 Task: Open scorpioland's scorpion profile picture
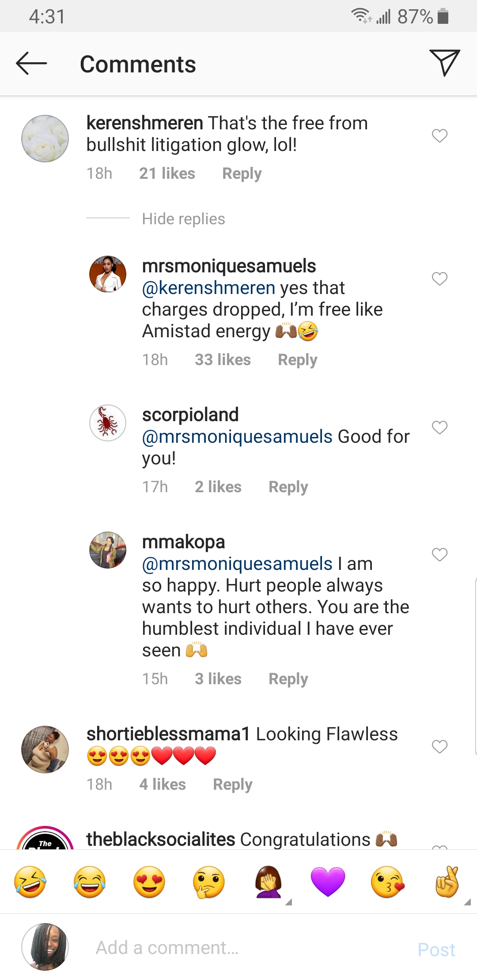click(108, 423)
